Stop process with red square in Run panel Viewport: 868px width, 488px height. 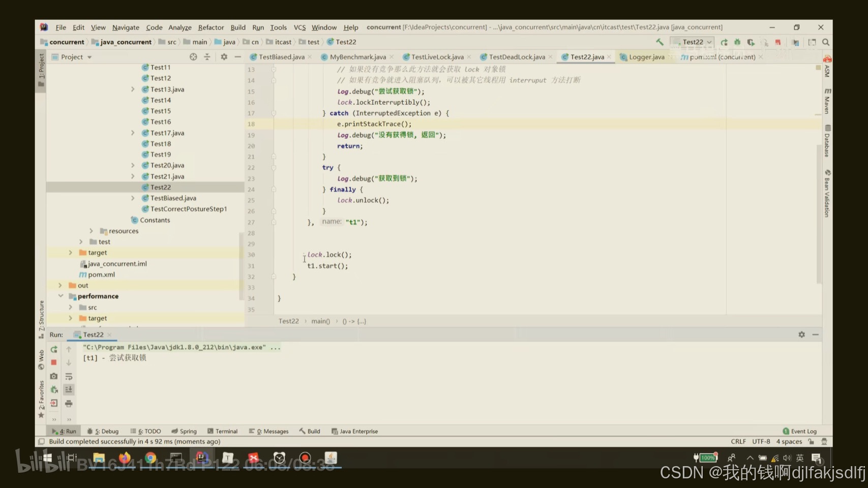coord(54,362)
